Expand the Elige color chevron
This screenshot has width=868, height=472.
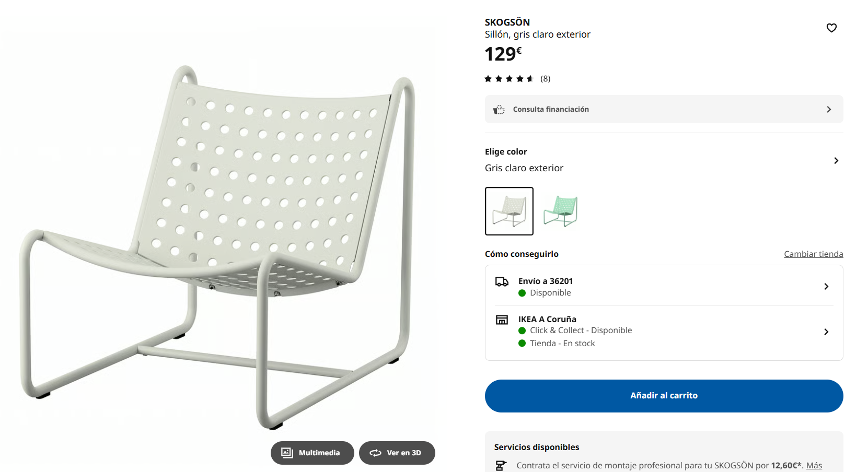(836, 160)
